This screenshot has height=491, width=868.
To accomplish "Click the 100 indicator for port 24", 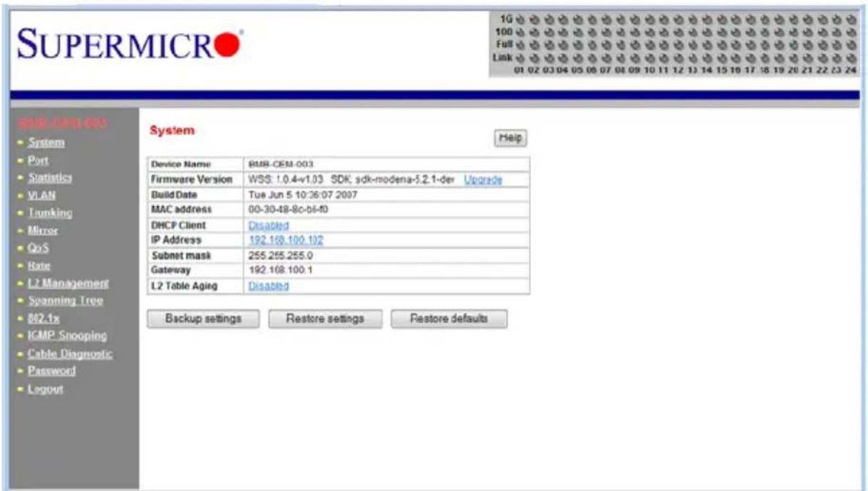I will (x=852, y=32).
